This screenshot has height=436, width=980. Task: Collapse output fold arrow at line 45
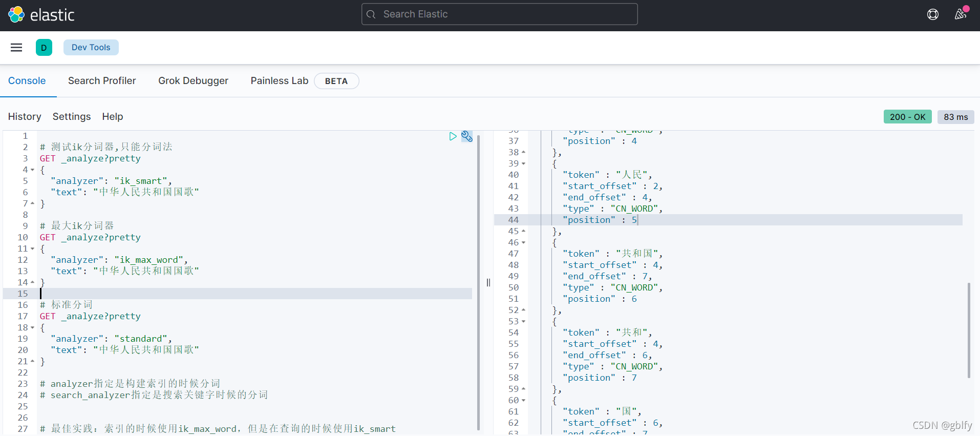click(523, 231)
